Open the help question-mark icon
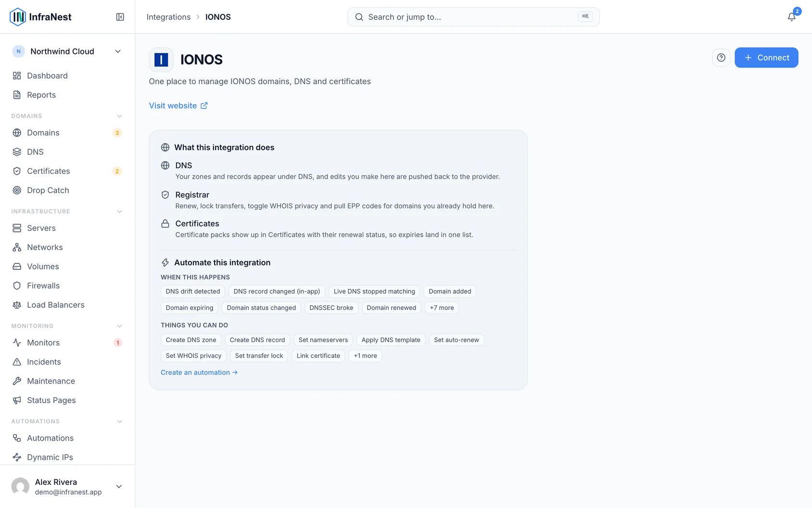 coord(721,58)
